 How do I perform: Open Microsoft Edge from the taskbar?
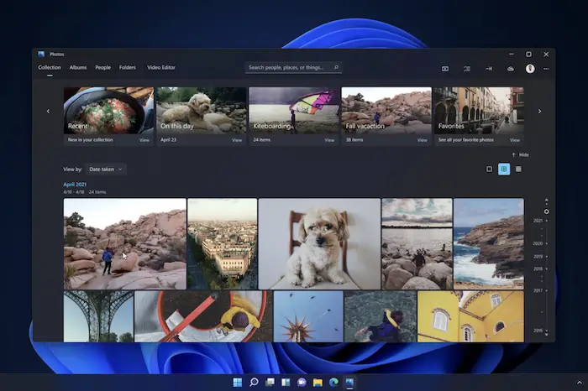coord(333,383)
